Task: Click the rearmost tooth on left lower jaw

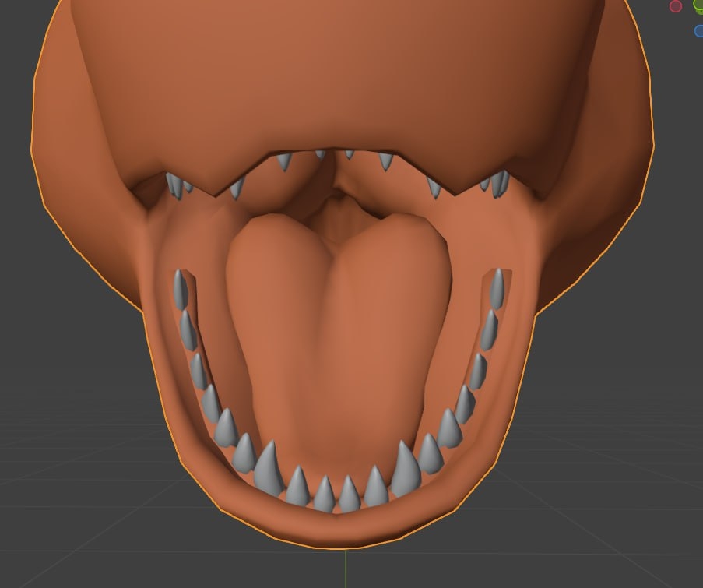Action: point(181,288)
